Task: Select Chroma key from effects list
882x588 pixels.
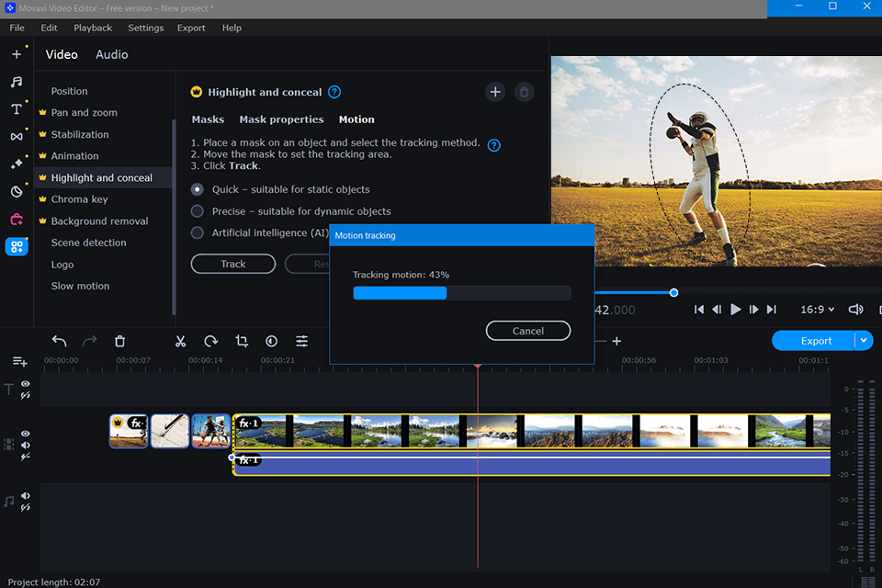Action: pos(79,199)
